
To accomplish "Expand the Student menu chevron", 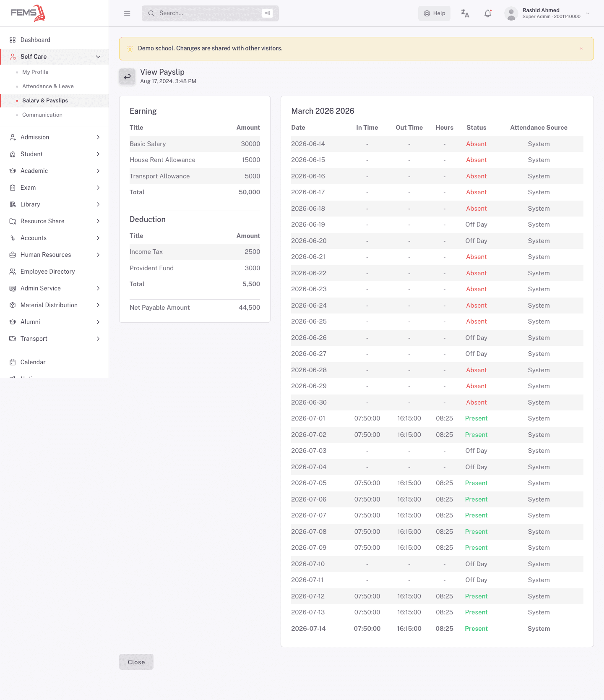I will [98, 154].
